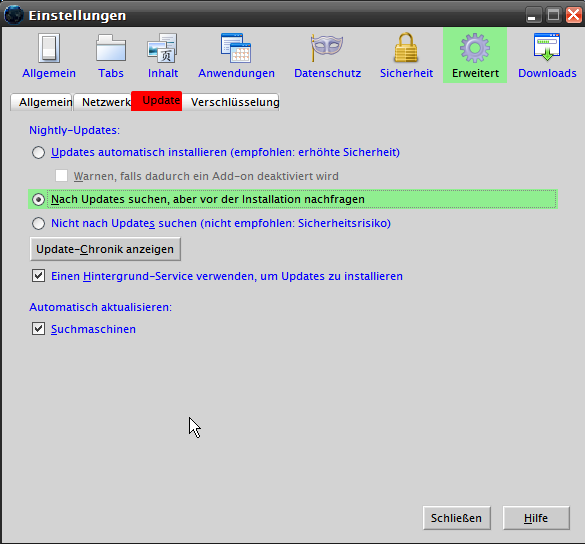Open the Anwendungen windows icon
585x544 pixels.
pos(236,48)
